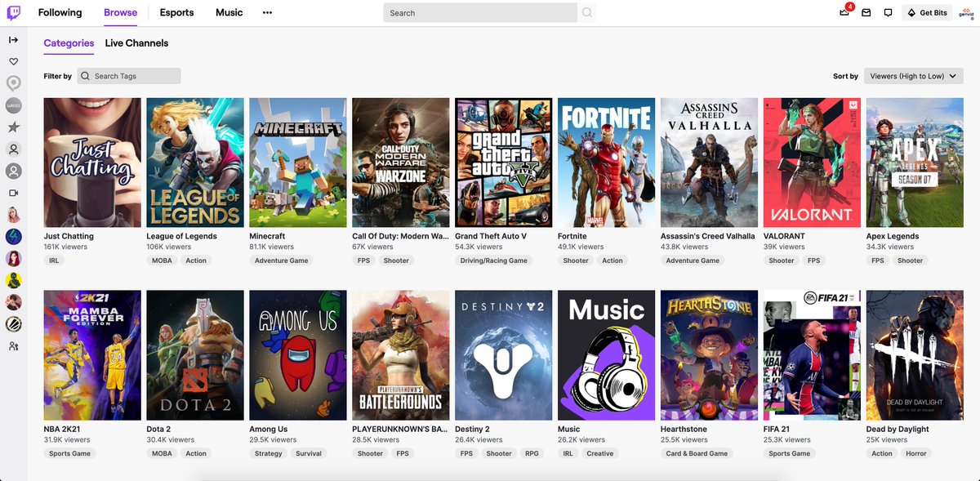Open the Destiny 2 cover art
The height and width of the screenshot is (481, 980).
click(504, 355)
